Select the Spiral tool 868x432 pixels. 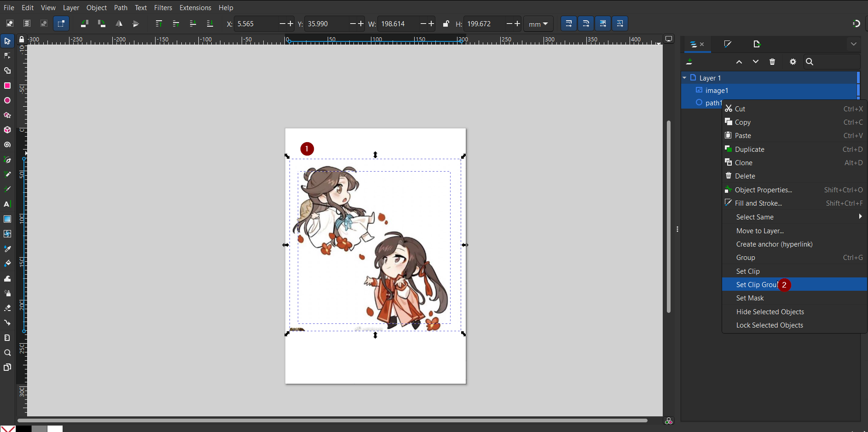coord(7,145)
